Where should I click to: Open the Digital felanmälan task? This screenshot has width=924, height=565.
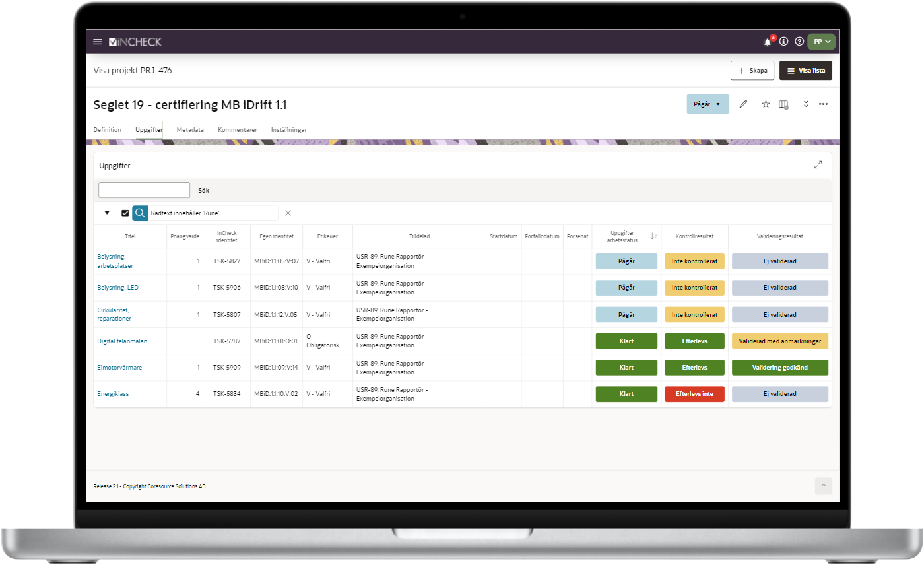pyautogui.click(x=122, y=341)
